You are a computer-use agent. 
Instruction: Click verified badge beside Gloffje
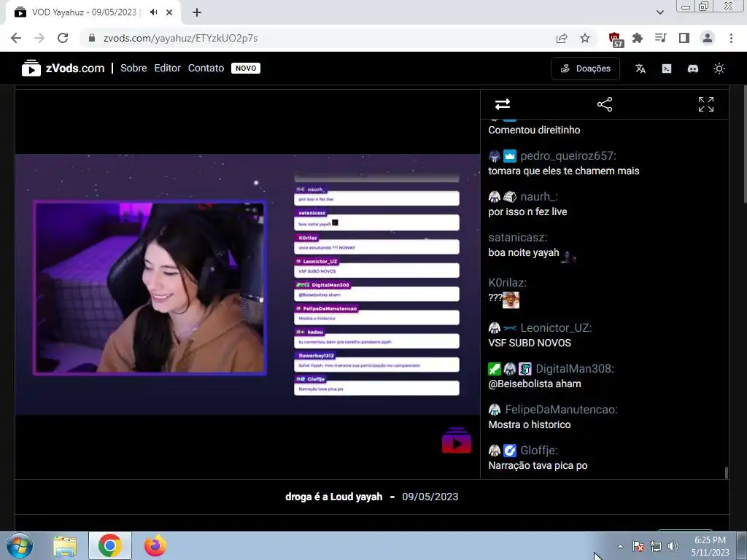(x=510, y=450)
